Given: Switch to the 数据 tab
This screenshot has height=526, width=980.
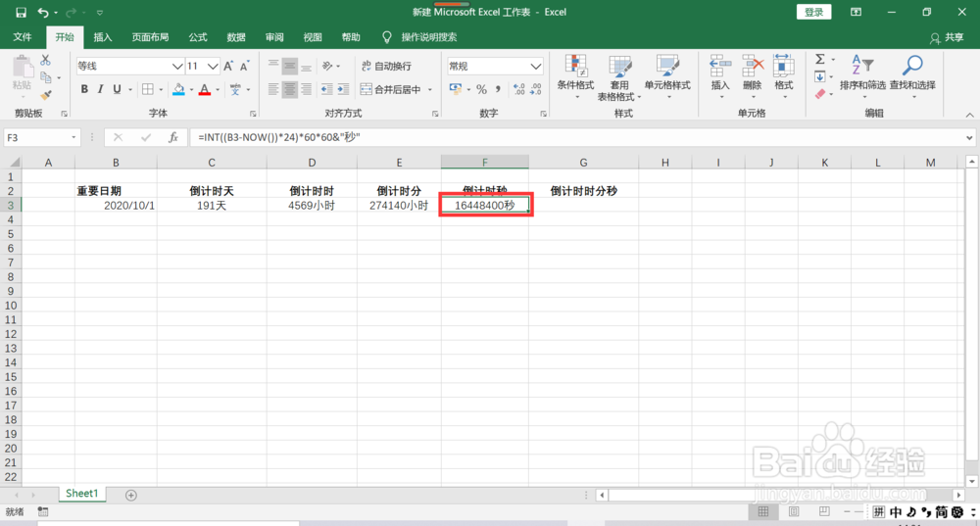Looking at the screenshot, I should (236, 37).
